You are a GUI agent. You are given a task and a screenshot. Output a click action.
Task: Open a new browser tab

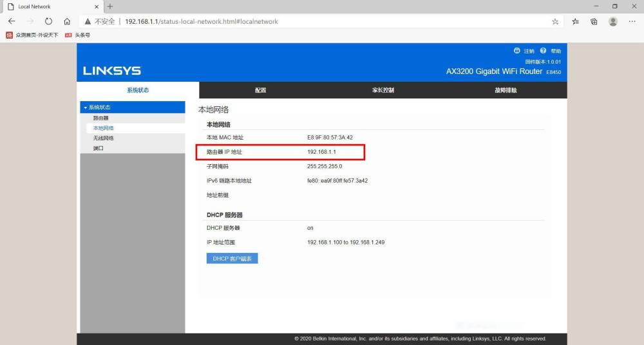110,6
